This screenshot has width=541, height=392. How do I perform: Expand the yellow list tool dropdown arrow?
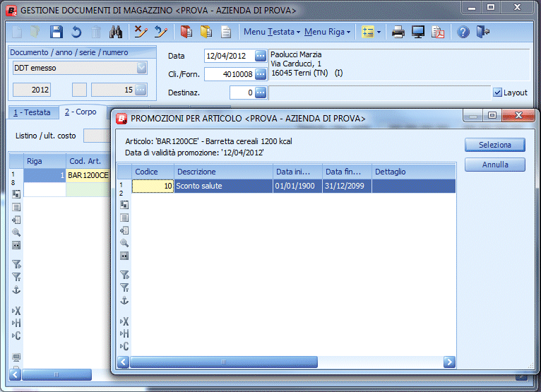point(379,32)
